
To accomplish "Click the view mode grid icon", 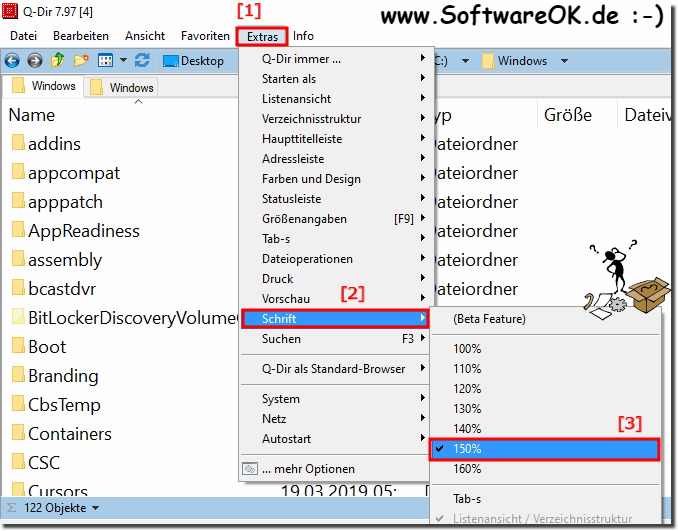I will (x=106, y=61).
